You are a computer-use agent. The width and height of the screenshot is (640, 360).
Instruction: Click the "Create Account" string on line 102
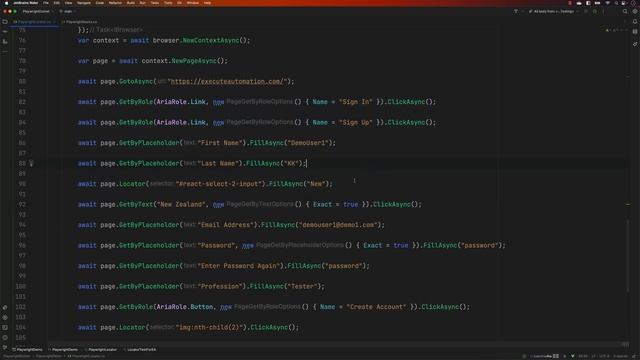(x=376, y=307)
